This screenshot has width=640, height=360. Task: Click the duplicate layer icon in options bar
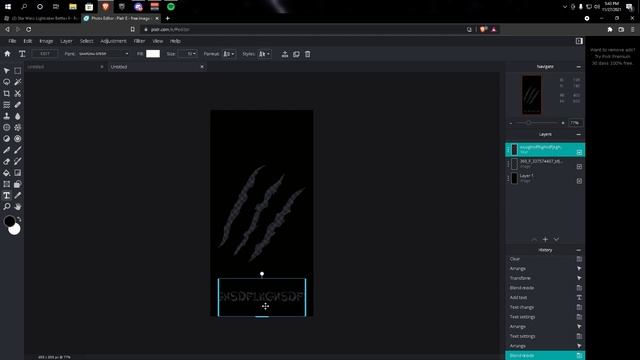pyautogui.click(x=296, y=54)
